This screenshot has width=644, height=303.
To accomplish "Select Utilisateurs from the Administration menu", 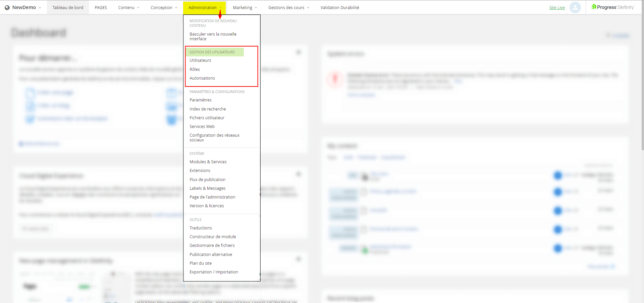I will (200, 60).
